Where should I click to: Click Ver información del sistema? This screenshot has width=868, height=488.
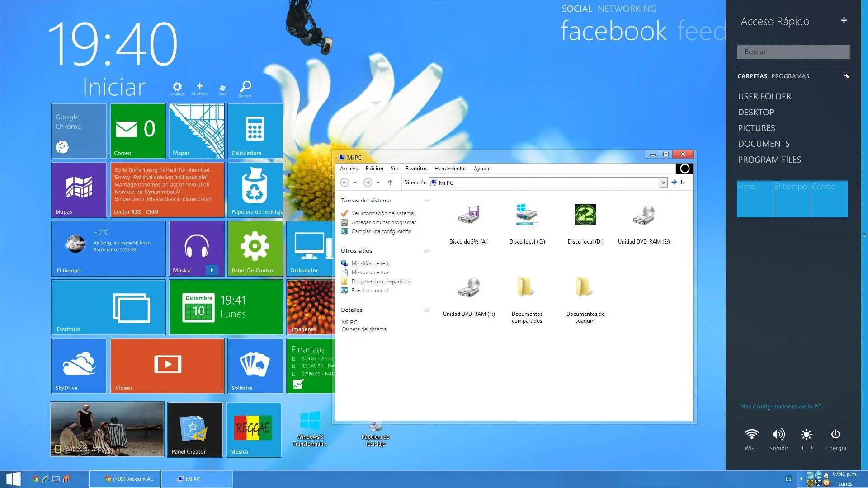(x=382, y=213)
